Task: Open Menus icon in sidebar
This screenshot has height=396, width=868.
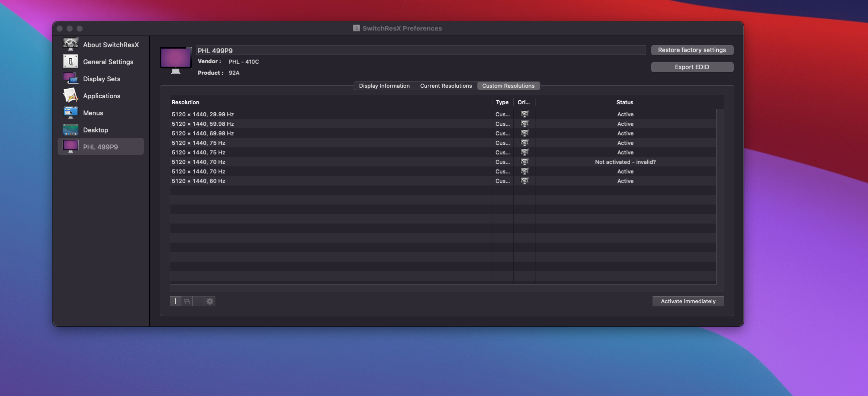Action: (70, 112)
